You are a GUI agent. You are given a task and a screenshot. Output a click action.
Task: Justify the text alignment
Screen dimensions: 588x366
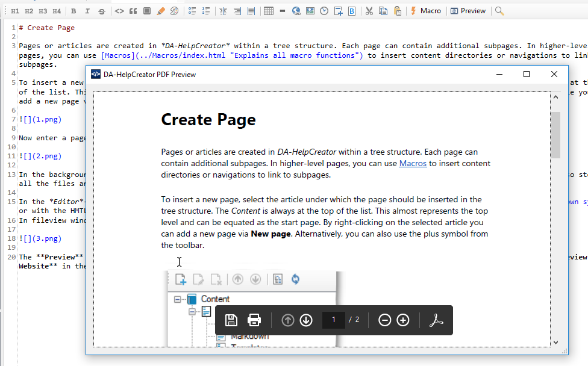coord(251,11)
